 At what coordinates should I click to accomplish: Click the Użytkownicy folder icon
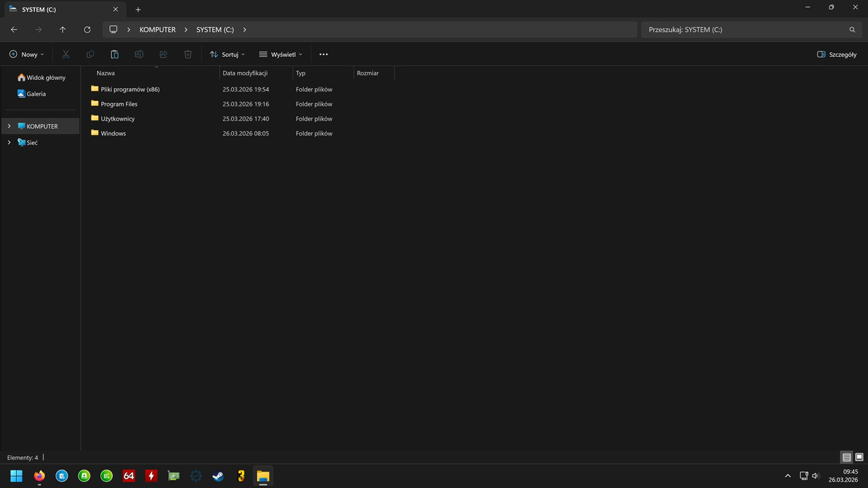[x=95, y=118]
